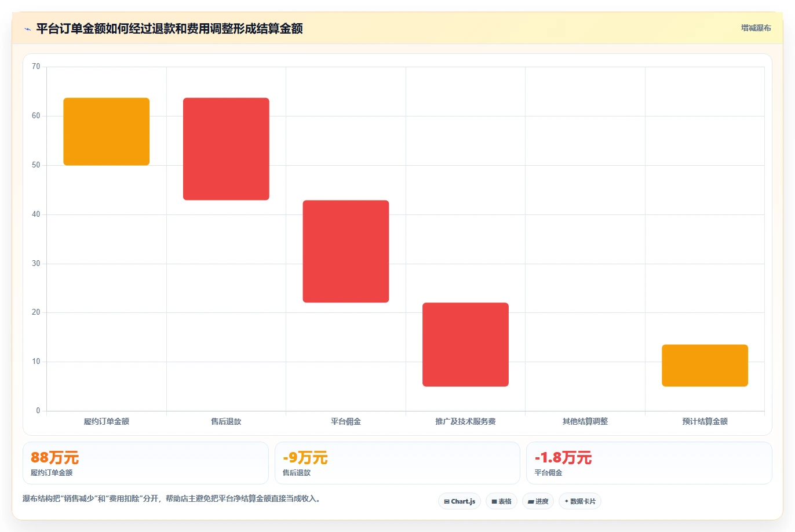
Task: Click the 表格 tag chip
Action: click(501, 501)
